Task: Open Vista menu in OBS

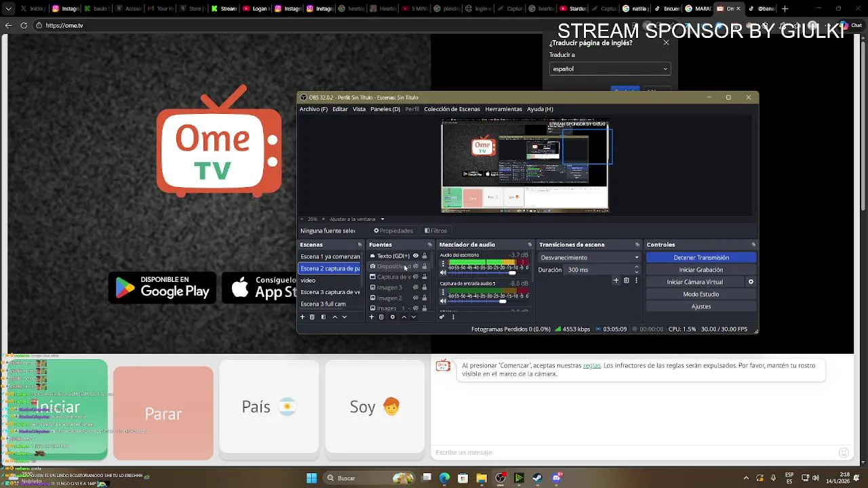Action: point(359,109)
